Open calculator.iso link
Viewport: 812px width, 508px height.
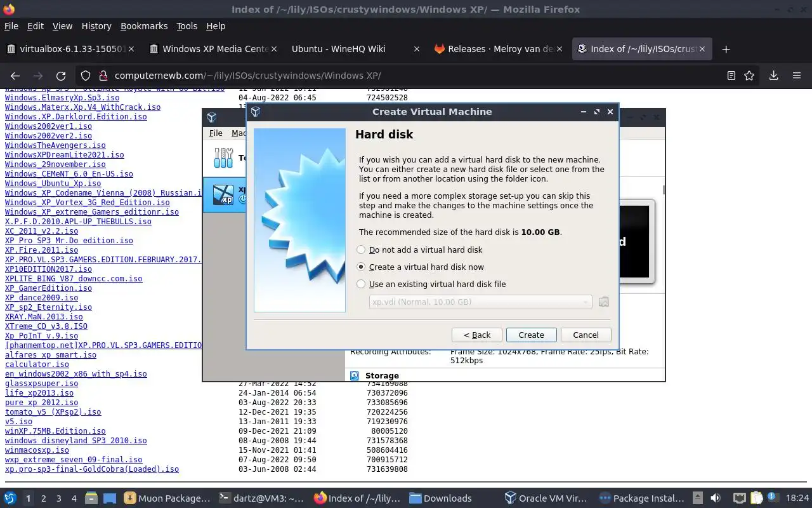(x=37, y=364)
